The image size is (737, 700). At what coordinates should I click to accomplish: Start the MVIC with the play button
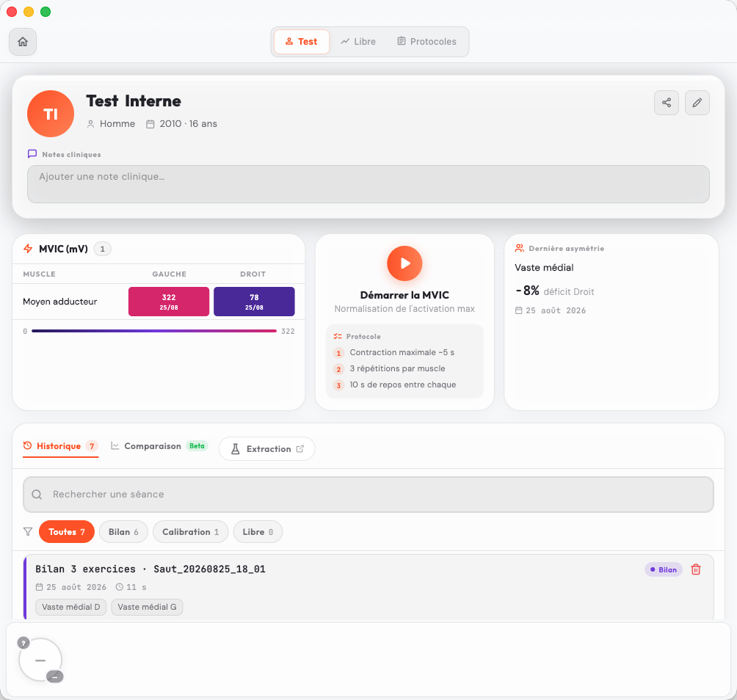[x=404, y=263]
